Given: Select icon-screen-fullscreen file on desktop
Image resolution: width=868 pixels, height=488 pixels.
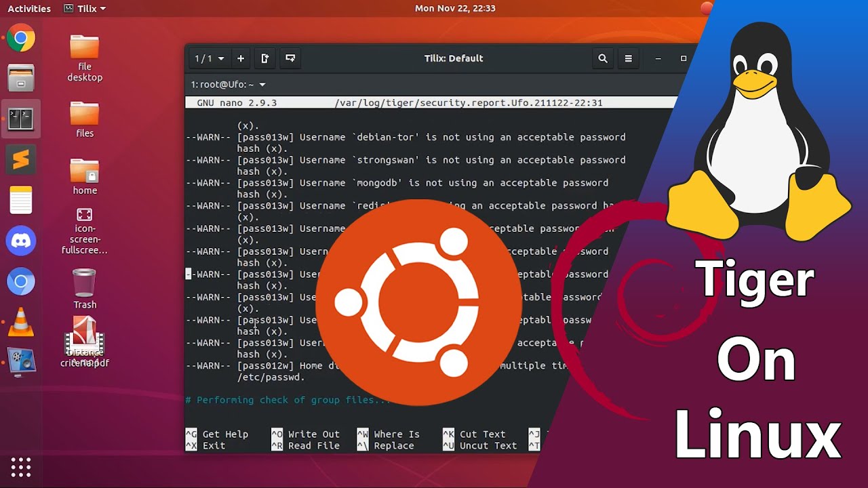Looking at the screenshot, I should (85, 231).
